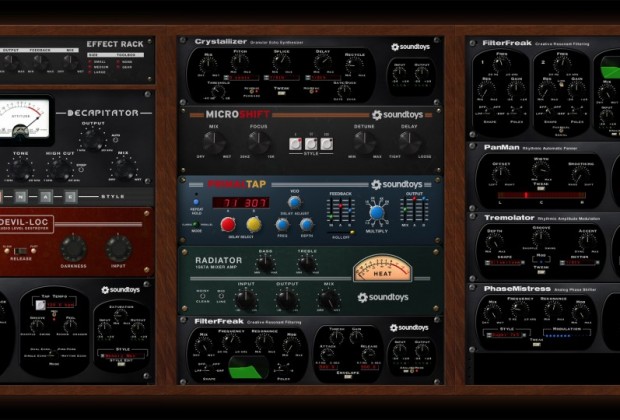Toggle Radiator Mic/Line switch
The height and width of the screenshot is (420, 620).
pos(221,296)
